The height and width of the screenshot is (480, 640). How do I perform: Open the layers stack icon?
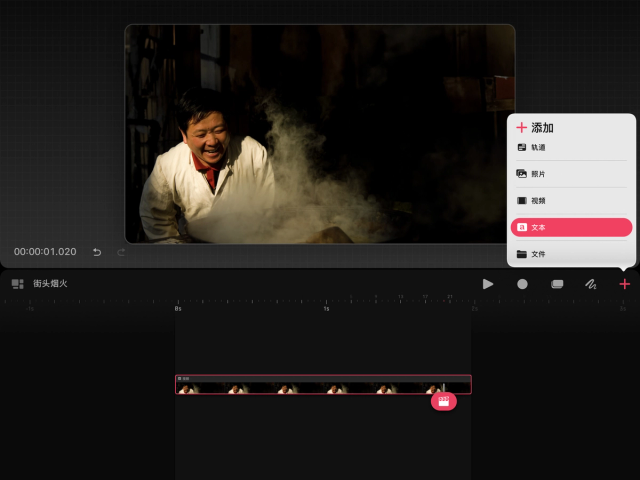557,284
